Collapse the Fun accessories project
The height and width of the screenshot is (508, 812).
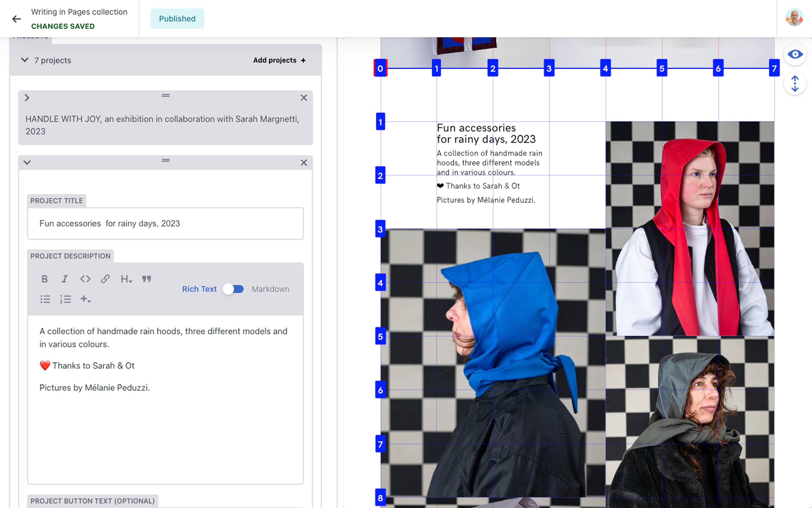[x=27, y=163]
